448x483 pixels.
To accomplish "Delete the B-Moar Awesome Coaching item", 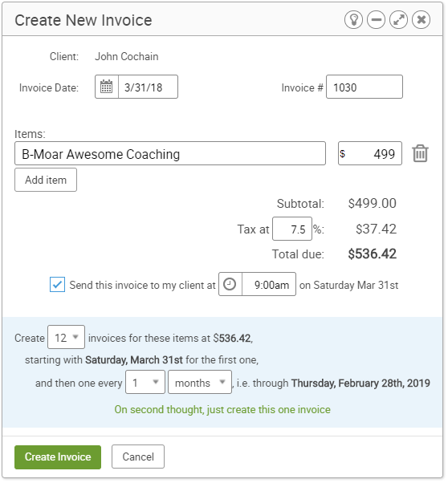I will 420,153.
